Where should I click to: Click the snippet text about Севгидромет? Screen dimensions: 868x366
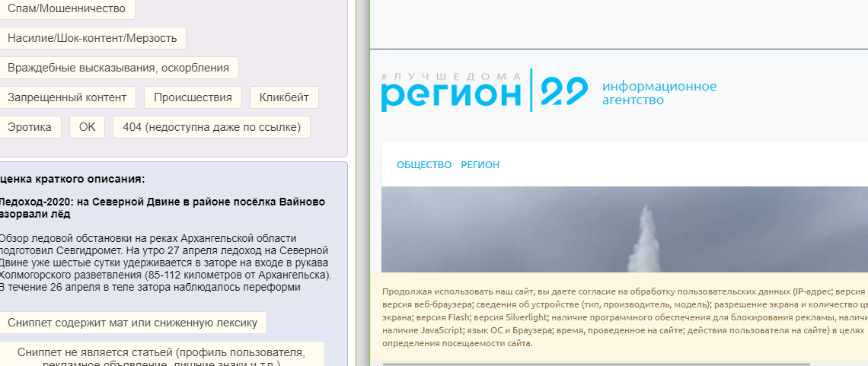(165, 263)
